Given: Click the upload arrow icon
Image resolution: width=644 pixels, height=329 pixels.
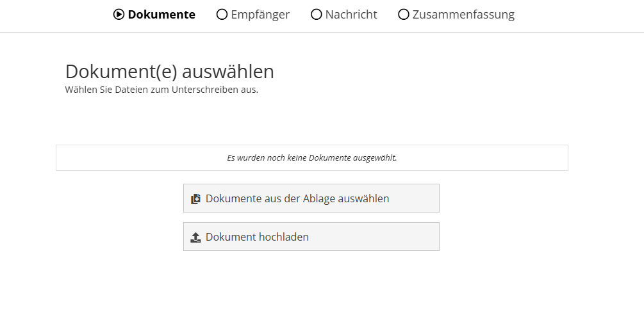Looking at the screenshot, I should (x=196, y=237).
